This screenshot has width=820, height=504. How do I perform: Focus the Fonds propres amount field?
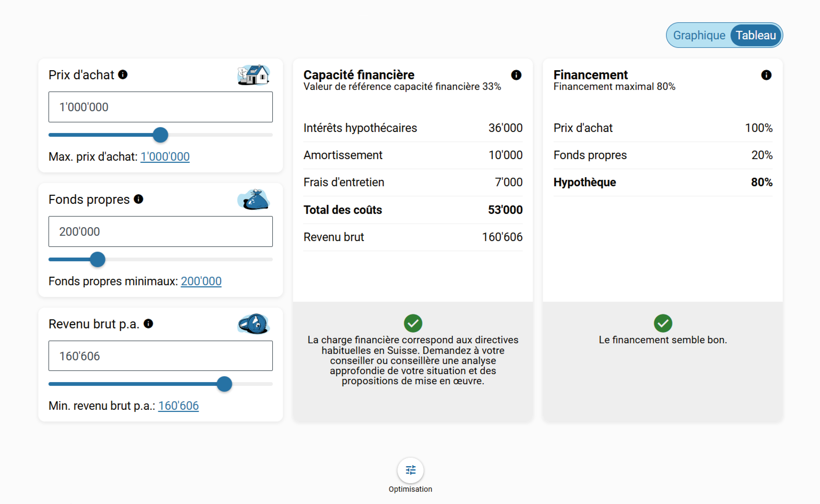coord(160,231)
